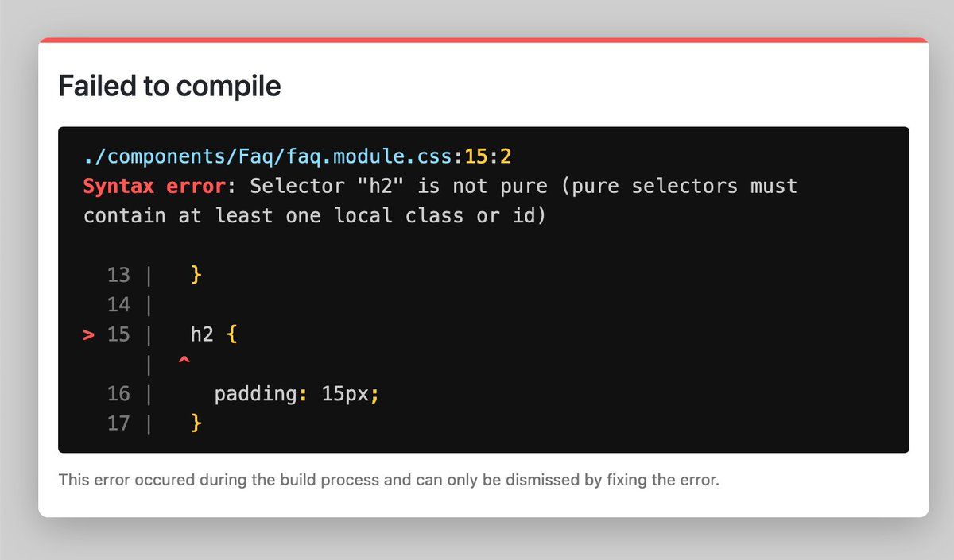Screen dimensions: 954x560
Task: Select line number 14 in the code frame
Action: tap(118, 305)
